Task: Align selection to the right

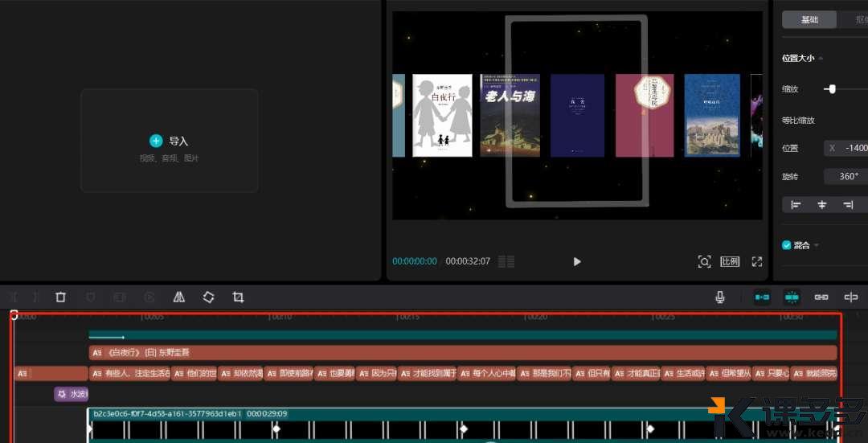Action: [x=848, y=205]
